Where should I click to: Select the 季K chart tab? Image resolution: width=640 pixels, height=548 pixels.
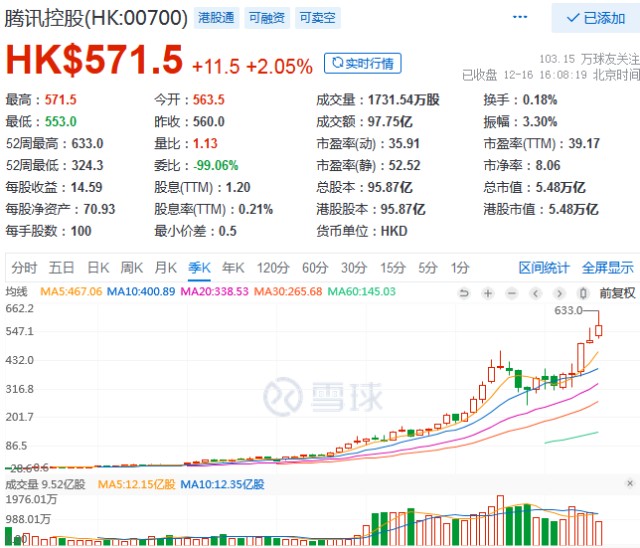(199, 268)
